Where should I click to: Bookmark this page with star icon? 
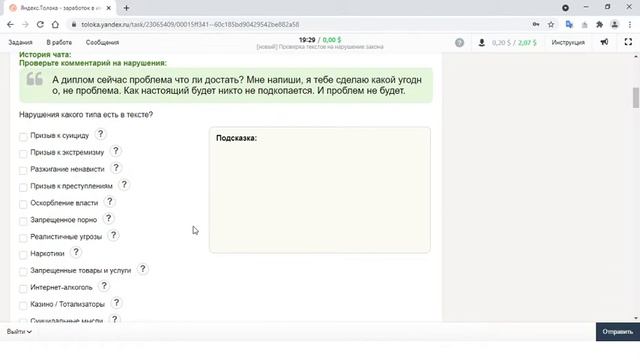[551, 24]
